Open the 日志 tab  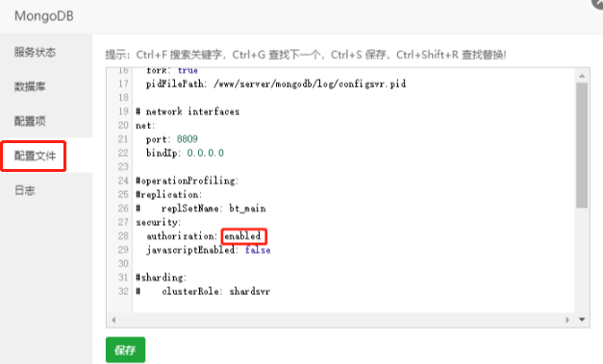click(25, 190)
